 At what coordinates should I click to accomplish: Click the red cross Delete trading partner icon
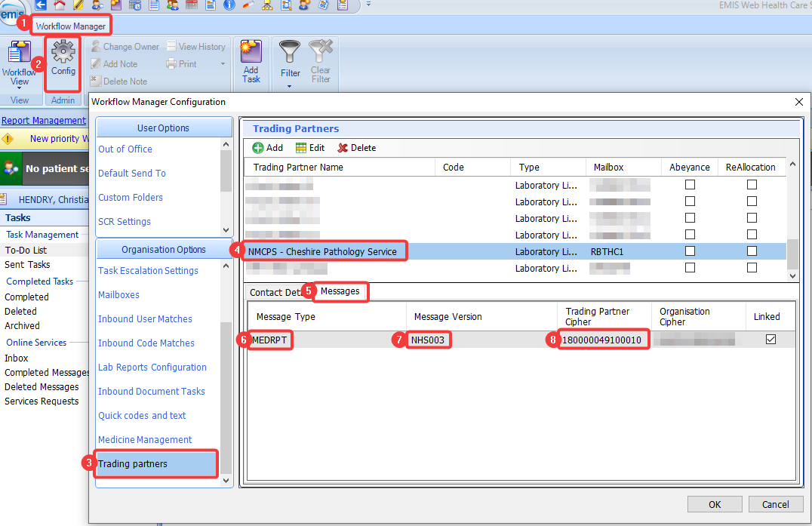pyautogui.click(x=343, y=148)
